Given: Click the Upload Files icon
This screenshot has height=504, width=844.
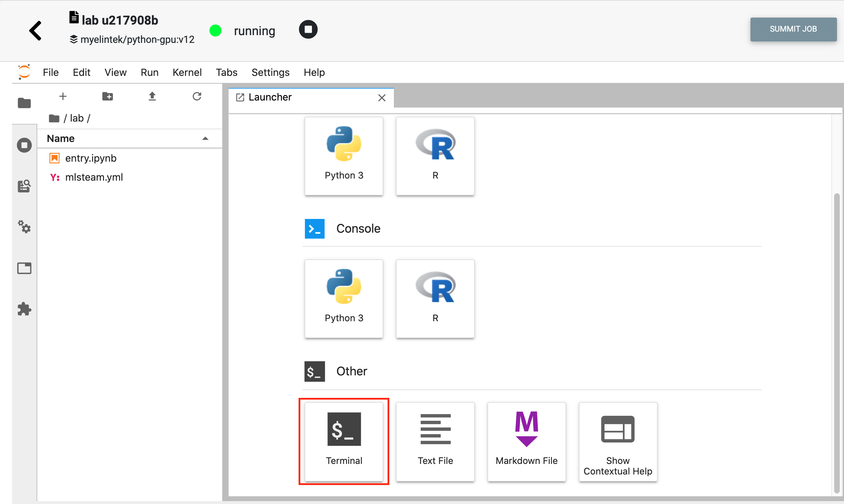Looking at the screenshot, I should (152, 96).
